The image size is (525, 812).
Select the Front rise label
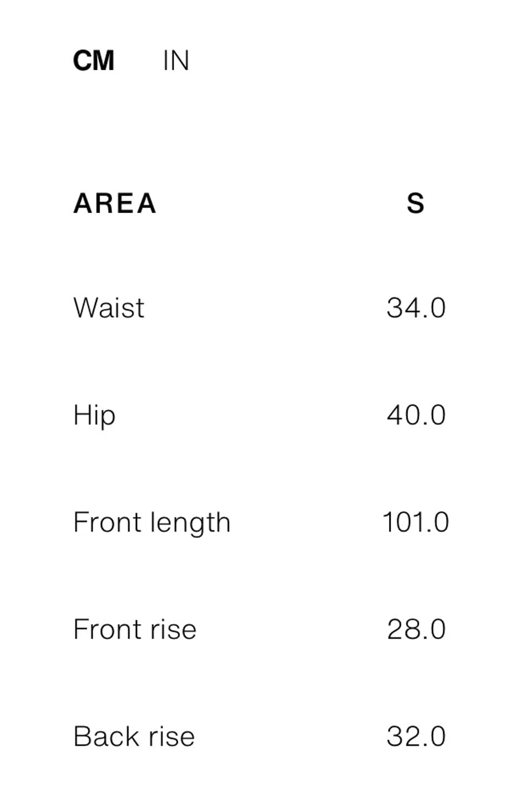point(135,630)
